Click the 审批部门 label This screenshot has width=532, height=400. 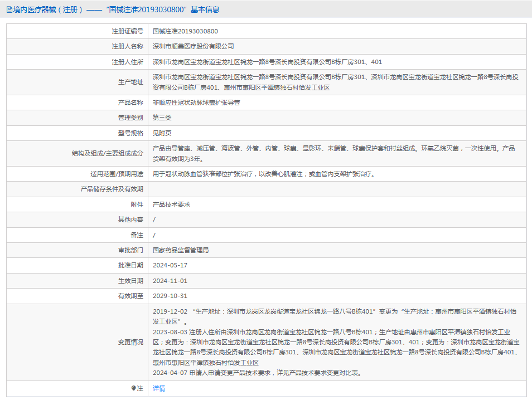pyautogui.click(x=130, y=250)
